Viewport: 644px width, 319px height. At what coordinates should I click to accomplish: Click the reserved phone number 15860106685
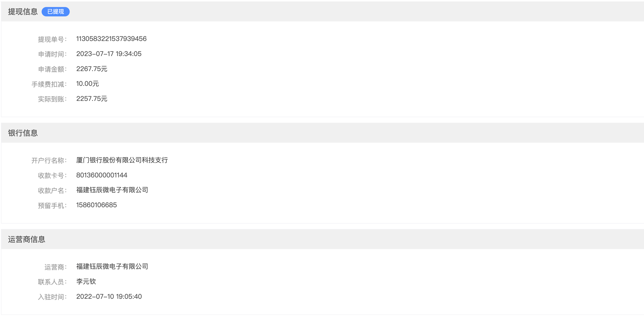point(97,205)
